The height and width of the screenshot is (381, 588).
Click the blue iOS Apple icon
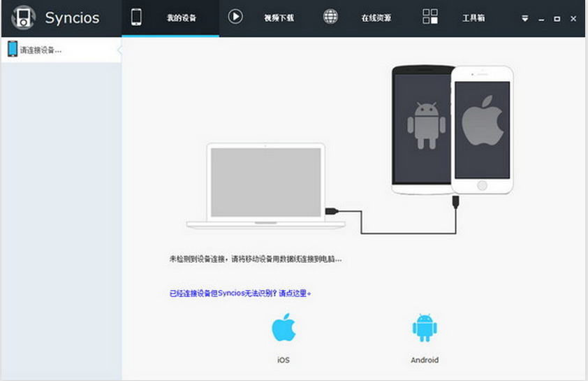[284, 327]
